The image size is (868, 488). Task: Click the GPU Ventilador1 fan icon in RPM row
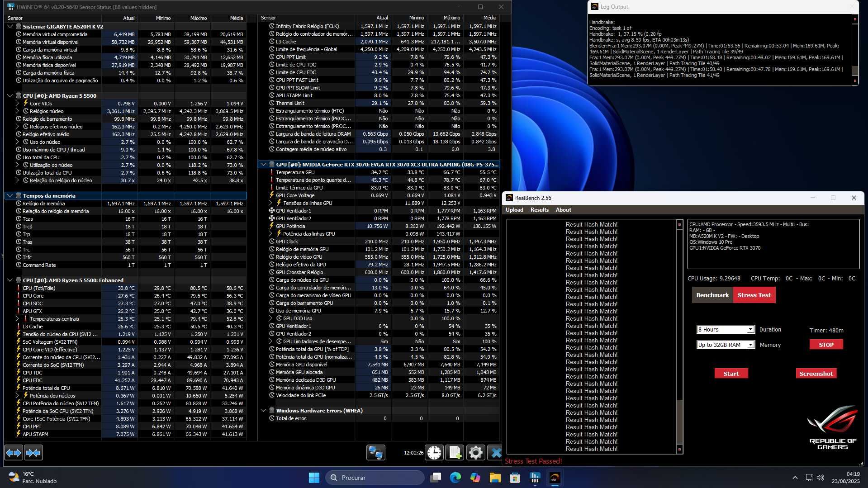click(x=272, y=211)
